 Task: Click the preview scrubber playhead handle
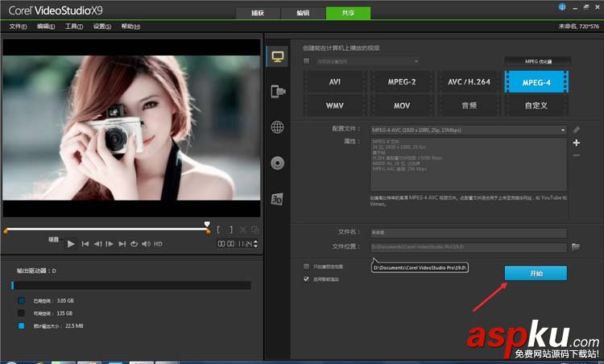[x=207, y=224]
